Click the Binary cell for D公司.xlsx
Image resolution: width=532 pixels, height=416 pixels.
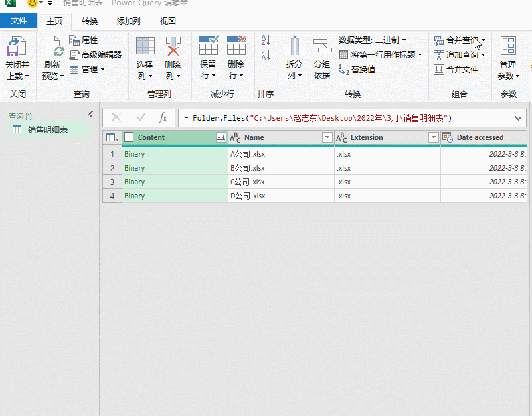(175, 196)
